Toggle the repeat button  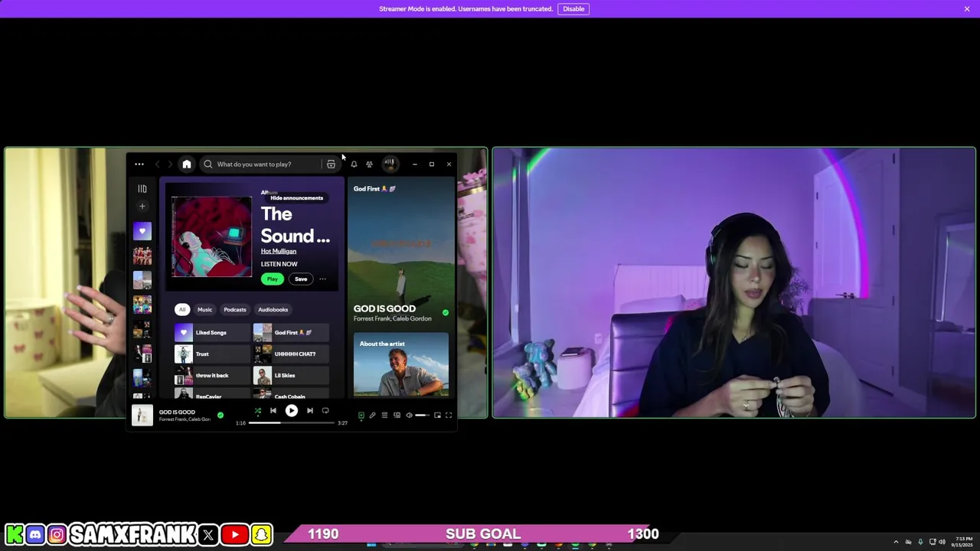(x=325, y=411)
